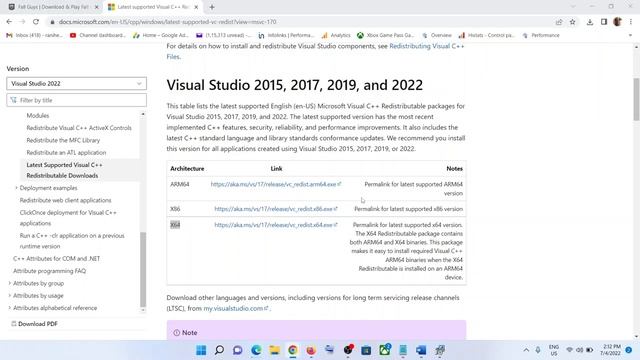Image resolution: width=640 pixels, height=360 pixels.
Task: Open the Gmail Inbox bookmark
Action: (x=34, y=36)
